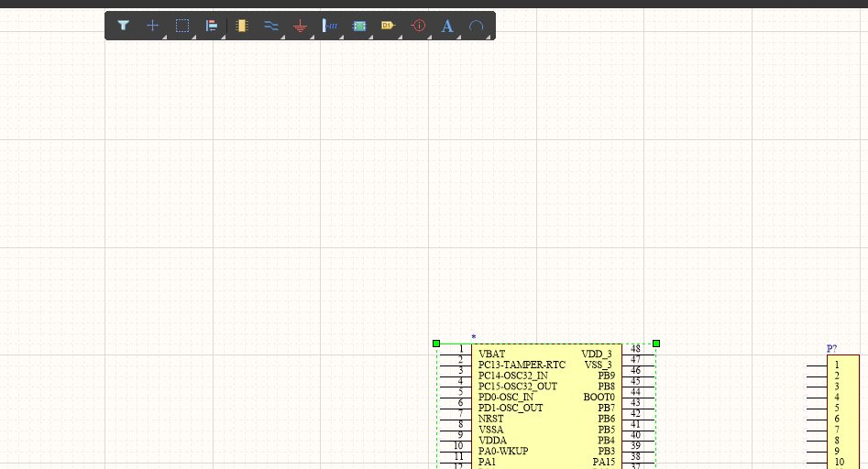
Task: Select the '*' designator above the chip
Action: pyautogui.click(x=473, y=337)
